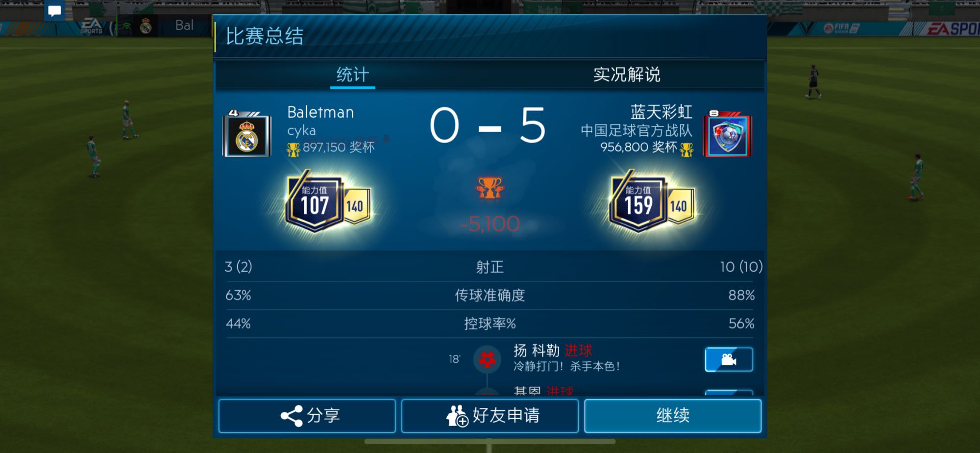Click the partially visible second goal replay button
Image resolution: width=980 pixels, height=453 pixels.
pos(729,393)
